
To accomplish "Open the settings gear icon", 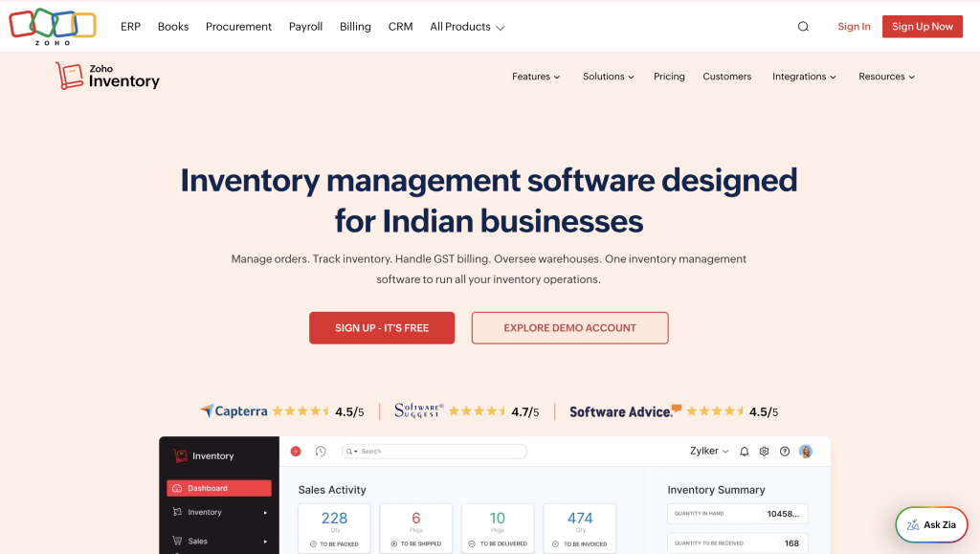I will click(764, 451).
